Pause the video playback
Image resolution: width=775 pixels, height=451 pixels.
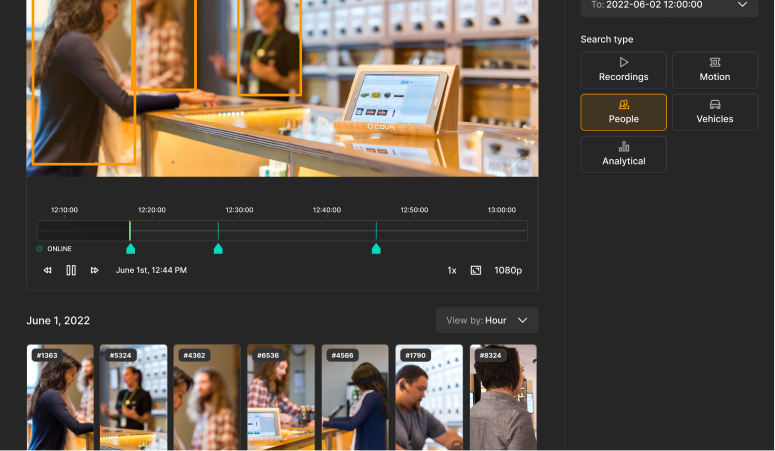pyautogui.click(x=71, y=270)
